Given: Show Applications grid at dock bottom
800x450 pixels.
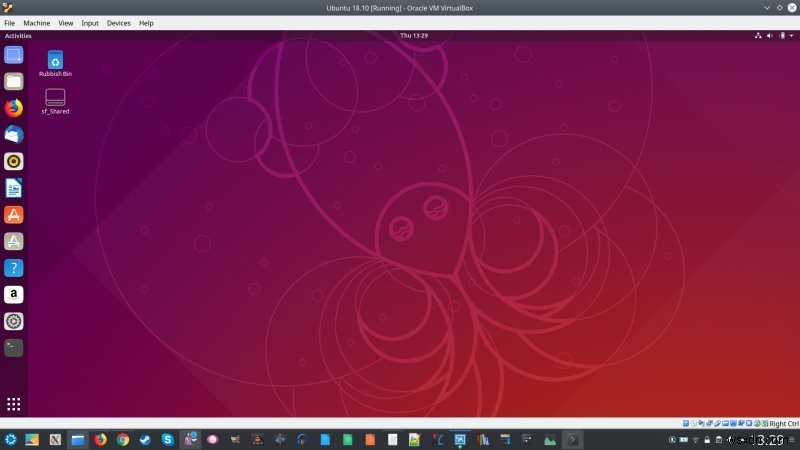Looking at the screenshot, I should tap(14, 404).
